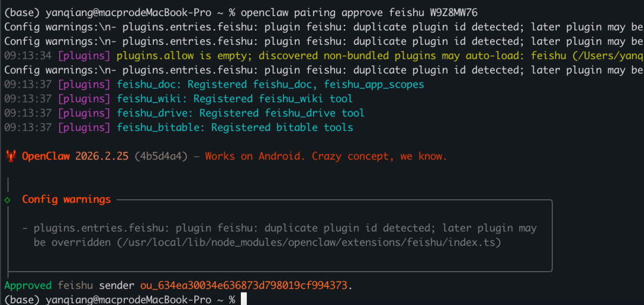The image size is (644, 305).
Task: Click the gray word 'feishu' after Approved
Action: point(75,285)
